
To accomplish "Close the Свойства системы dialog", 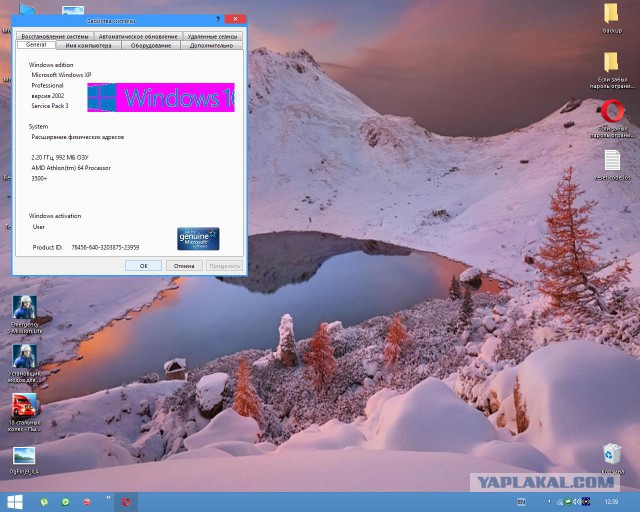I will pos(235,19).
